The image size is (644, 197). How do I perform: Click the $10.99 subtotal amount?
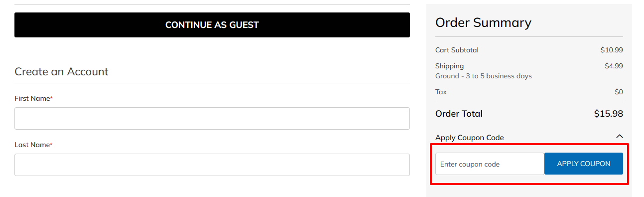click(612, 50)
